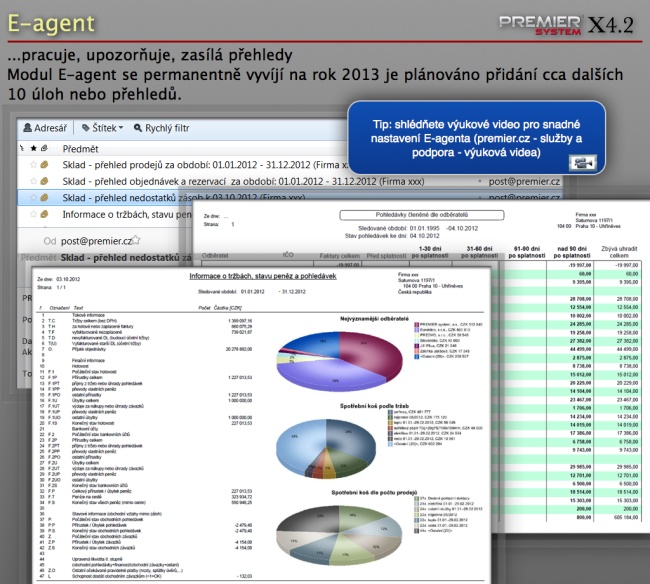Click the Od post@premier.cz sender address

tap(96, 241)
